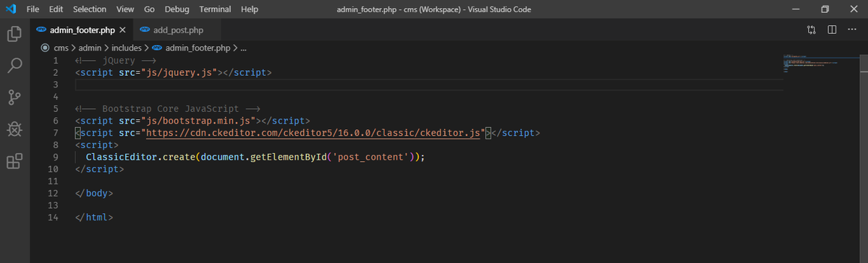Image resolution: width=868 pixels, height=263 pixels.
Task: Click the breadcrumb ellipsis symbol segment
Action: click(243, 48)
